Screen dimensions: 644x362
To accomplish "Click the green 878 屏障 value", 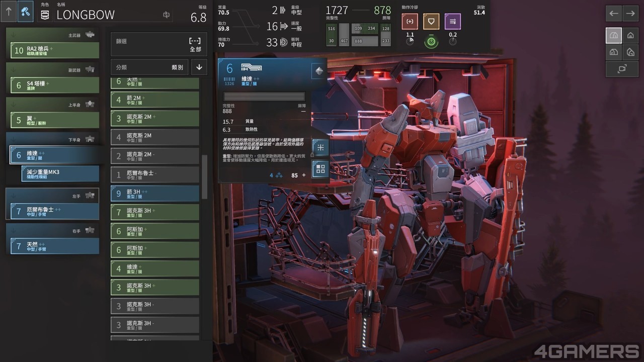I will (x=382, y=10).
